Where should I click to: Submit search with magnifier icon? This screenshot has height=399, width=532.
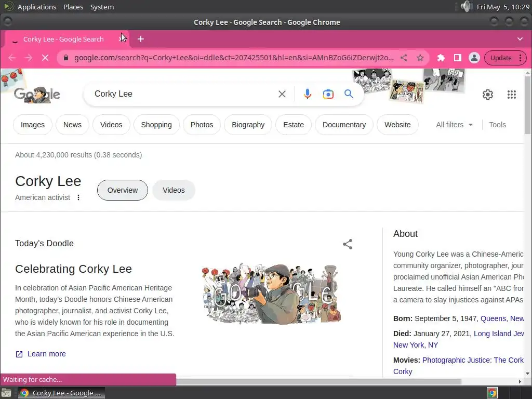coord(349,94)
